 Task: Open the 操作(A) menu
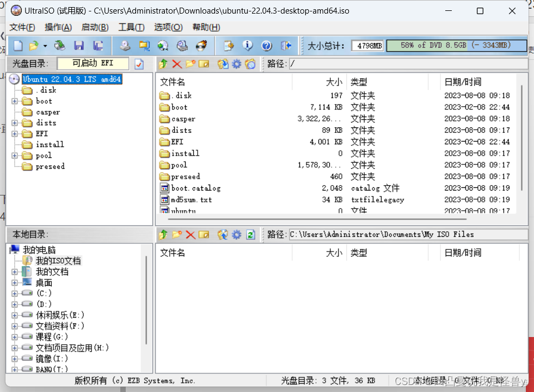point(58,27)
